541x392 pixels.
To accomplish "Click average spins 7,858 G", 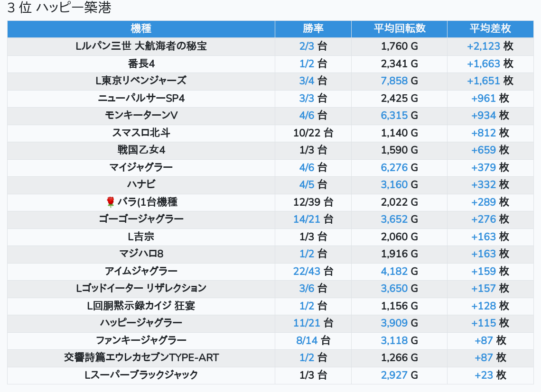I will tap(400, 81).
